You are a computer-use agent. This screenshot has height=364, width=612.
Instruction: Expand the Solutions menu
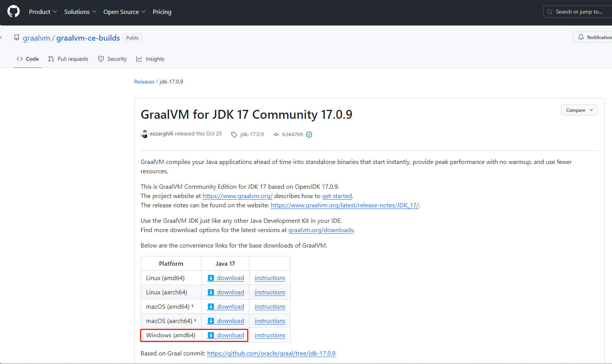tap(80, 12)
